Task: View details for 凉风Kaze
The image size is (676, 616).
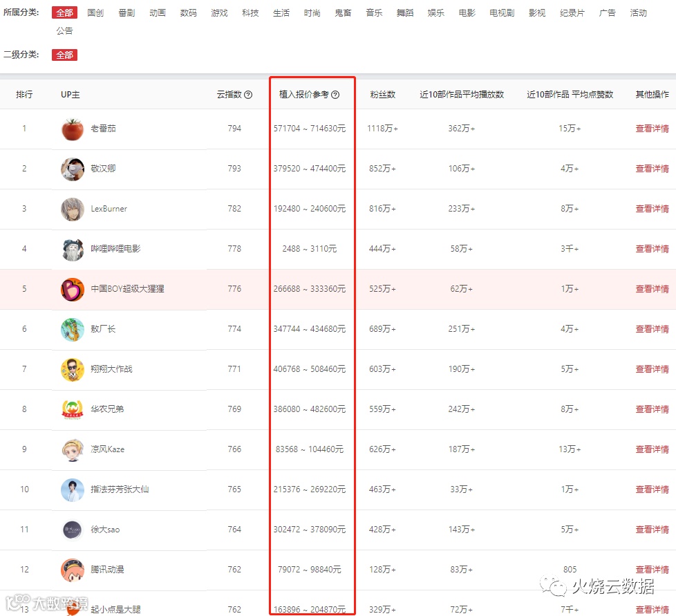Action: [x=652, y=449]
